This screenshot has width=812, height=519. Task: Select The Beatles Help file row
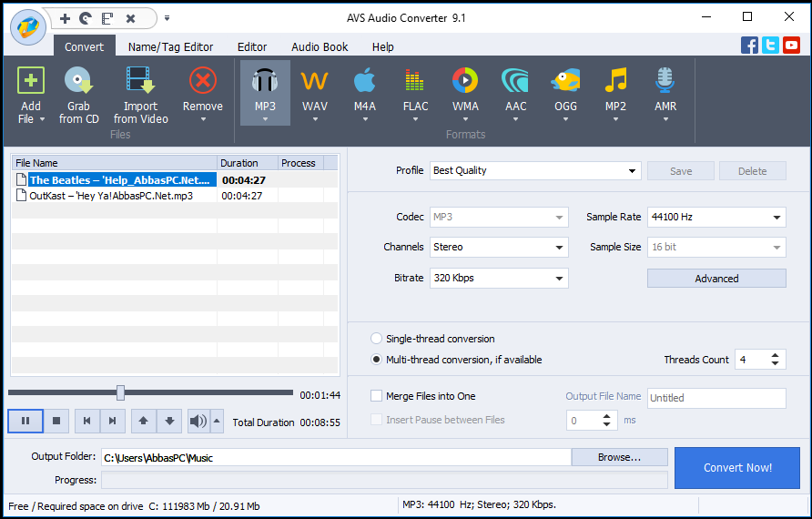pyautogui.click(x=175, y=179)
